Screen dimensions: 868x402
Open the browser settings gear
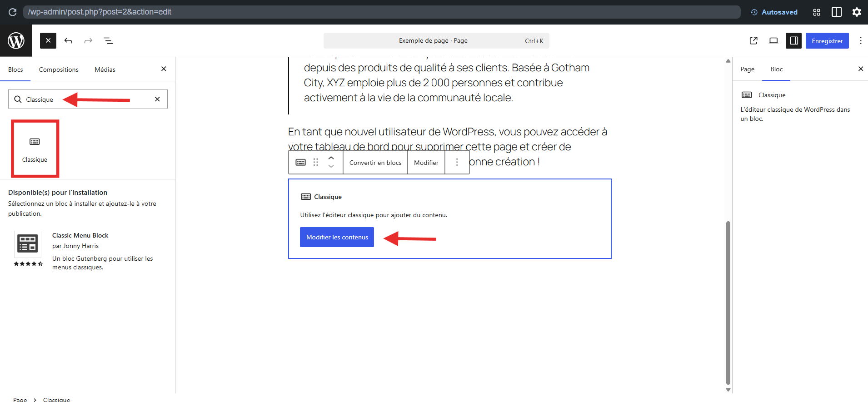pyautogui.click(x=857, y=12)
